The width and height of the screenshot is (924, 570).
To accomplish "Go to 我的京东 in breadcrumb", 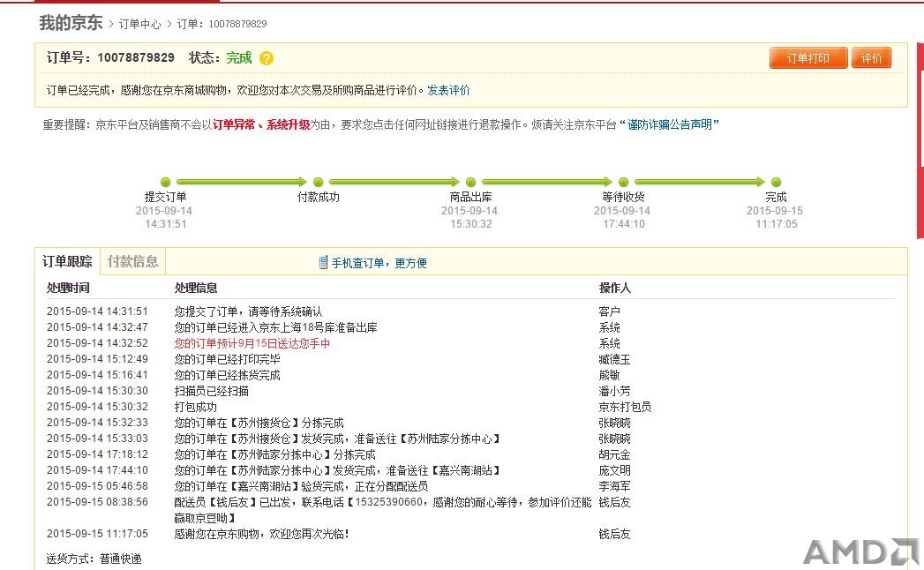I will tap(71, 22).
